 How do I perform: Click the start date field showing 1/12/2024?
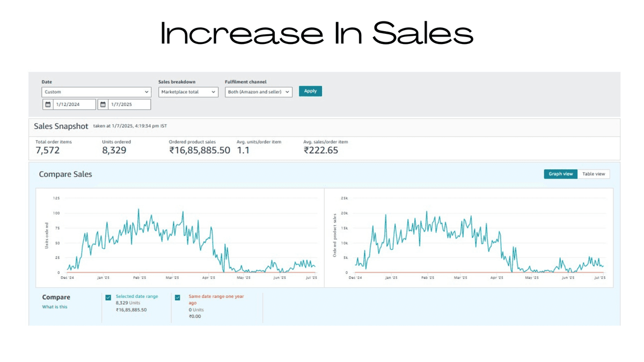click(x=74, y=105)
